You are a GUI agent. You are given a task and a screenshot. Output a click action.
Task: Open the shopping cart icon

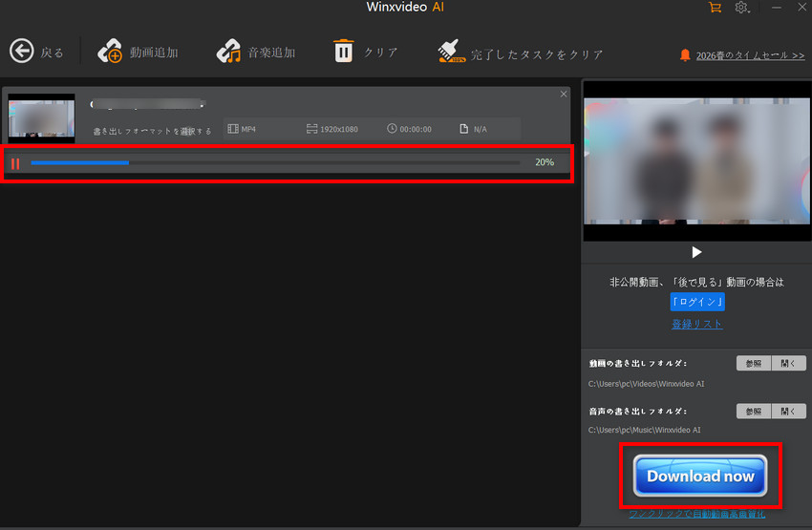click(x=716, y=8)
